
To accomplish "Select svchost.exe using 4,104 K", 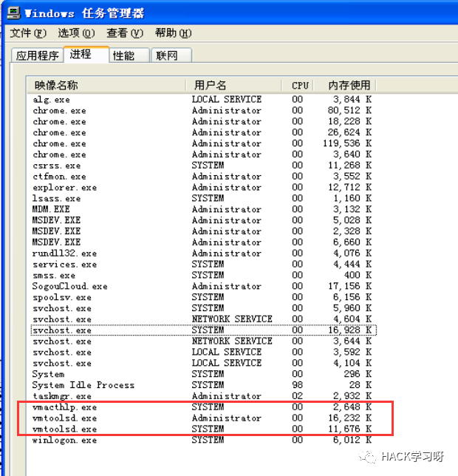I will pos(203,362).
